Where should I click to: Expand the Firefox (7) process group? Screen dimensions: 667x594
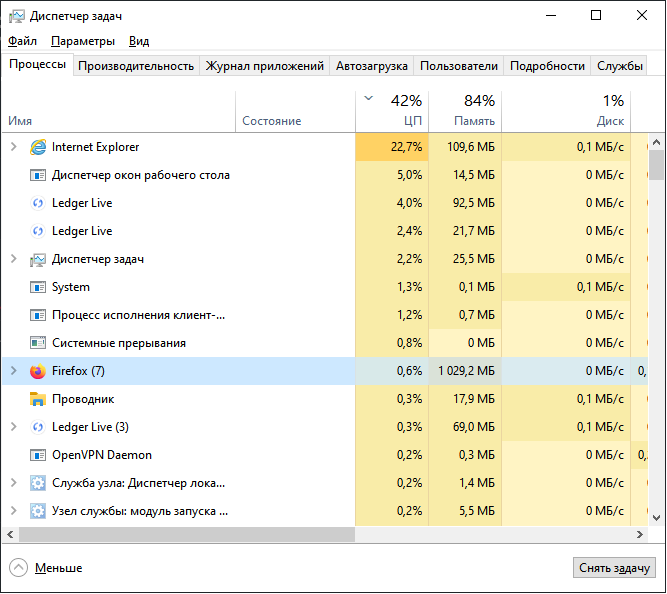click(x=13, y=371)
